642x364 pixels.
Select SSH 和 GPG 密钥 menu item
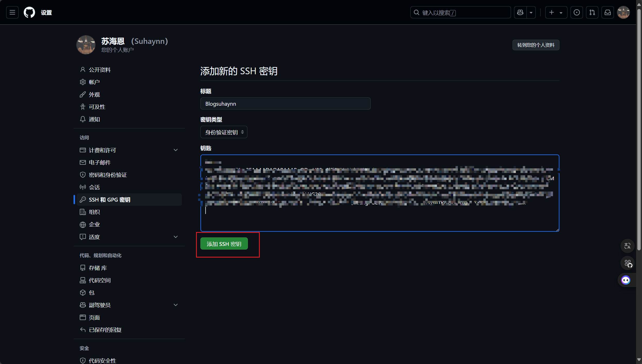pyautogui.click(x=109, y=200)
